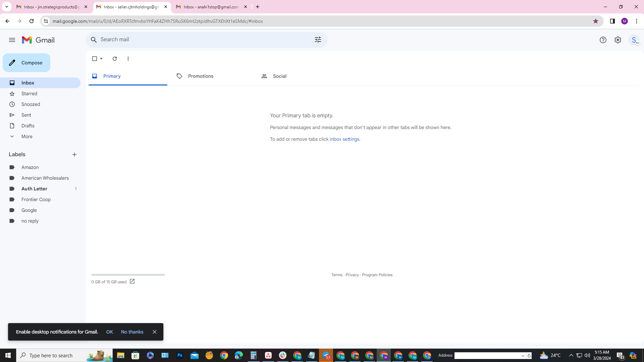Open the Frontier Coop label
Screen dimensions: 644x362
pyautogui.click(x=40, y=199)
